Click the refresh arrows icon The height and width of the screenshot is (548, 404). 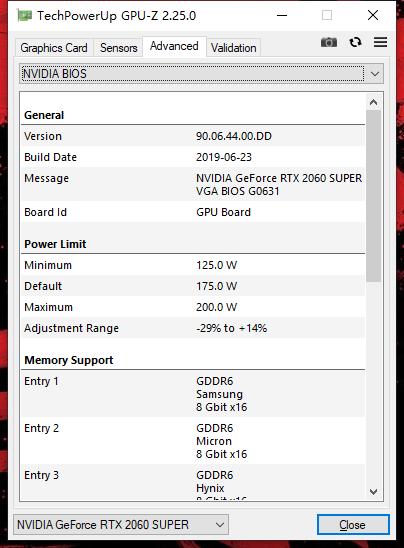click(355, 42)
